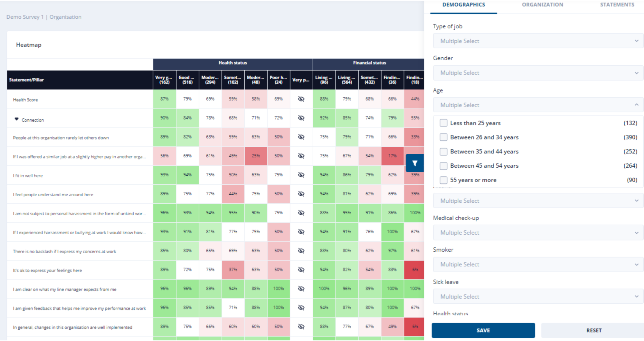Check the 'Less than 25 years' checkbox
Viewport: 644px width, 341px height.
point(443,123)
